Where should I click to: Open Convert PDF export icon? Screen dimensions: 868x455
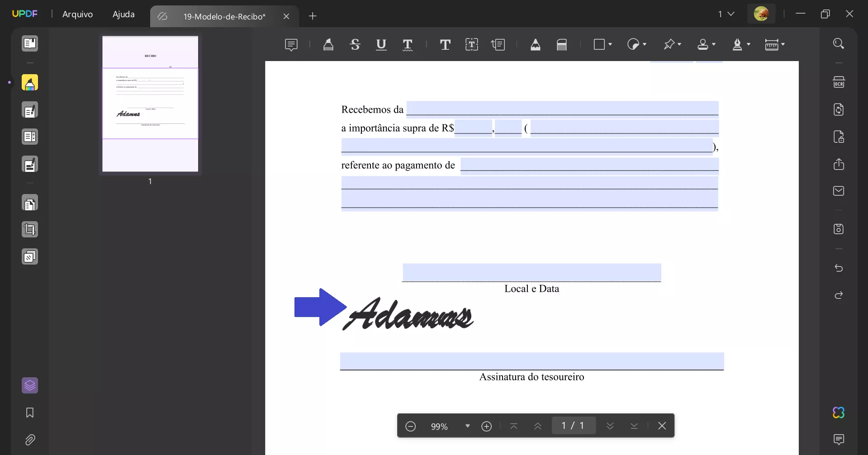(839, 109)
